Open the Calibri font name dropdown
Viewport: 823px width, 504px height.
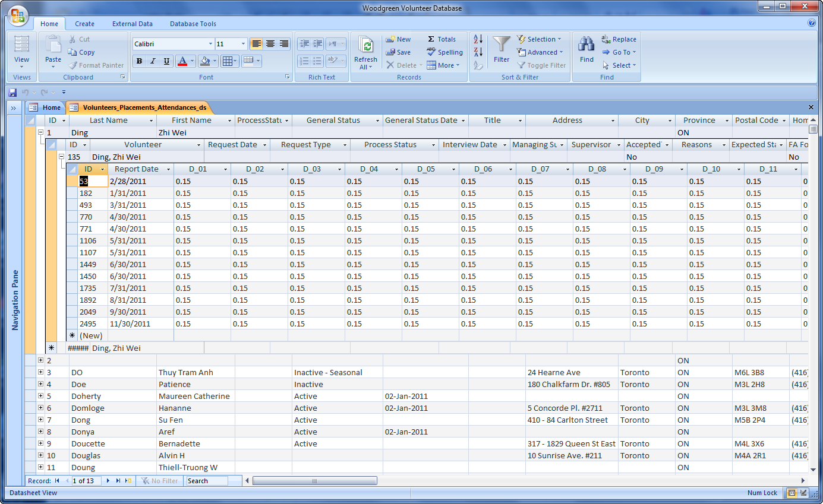210,44
